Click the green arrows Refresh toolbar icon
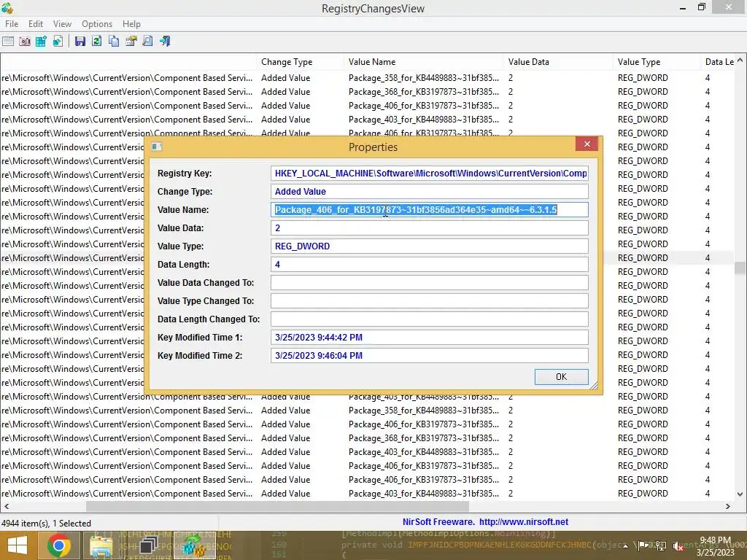This screenshot has height=560, width=747. (97, 41)
